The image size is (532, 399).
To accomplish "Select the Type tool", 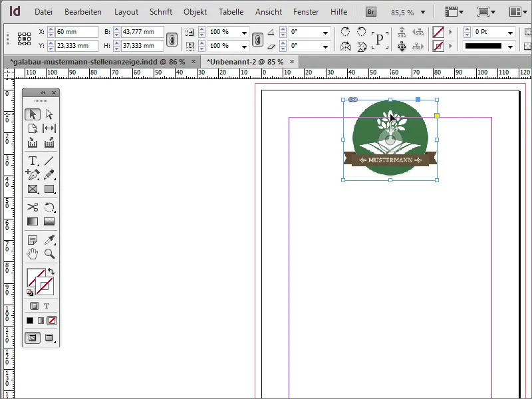I will coord(33,160).
